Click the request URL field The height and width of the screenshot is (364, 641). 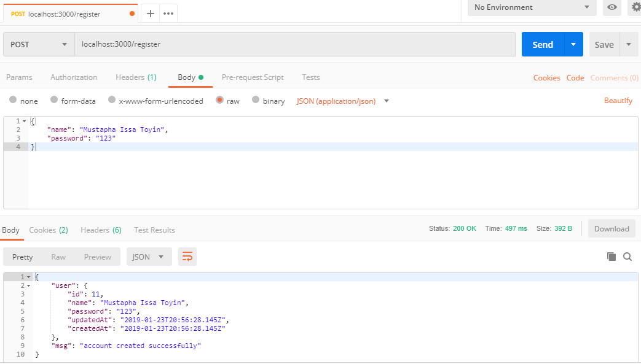(246, 44)
